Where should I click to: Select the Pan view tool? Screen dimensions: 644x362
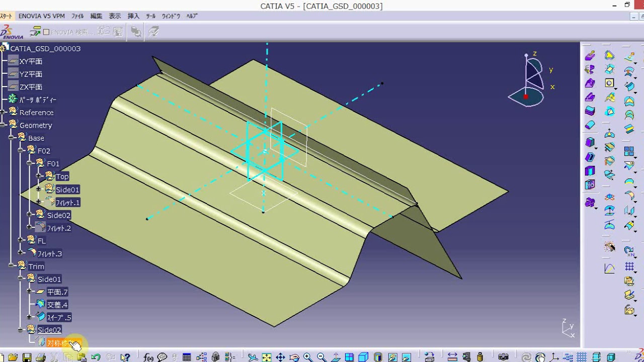pyautogui.click(x=280, y=357)
